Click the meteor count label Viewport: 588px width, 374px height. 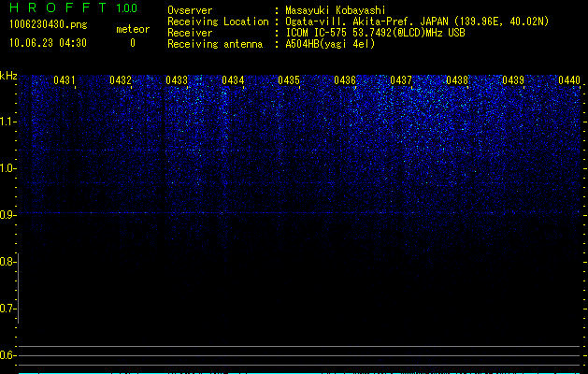click(133, 29)
